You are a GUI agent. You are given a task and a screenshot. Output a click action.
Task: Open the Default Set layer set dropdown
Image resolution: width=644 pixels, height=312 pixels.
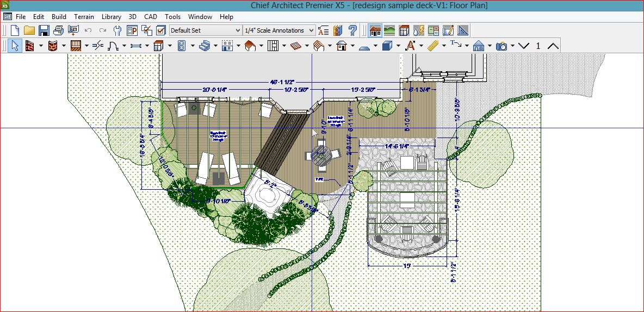206,30
